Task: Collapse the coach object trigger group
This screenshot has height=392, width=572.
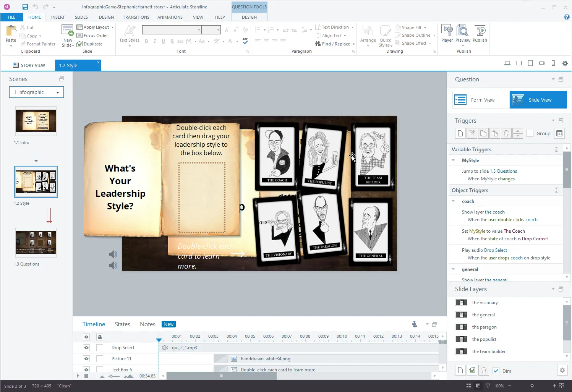Action: [x=454, y=201]
